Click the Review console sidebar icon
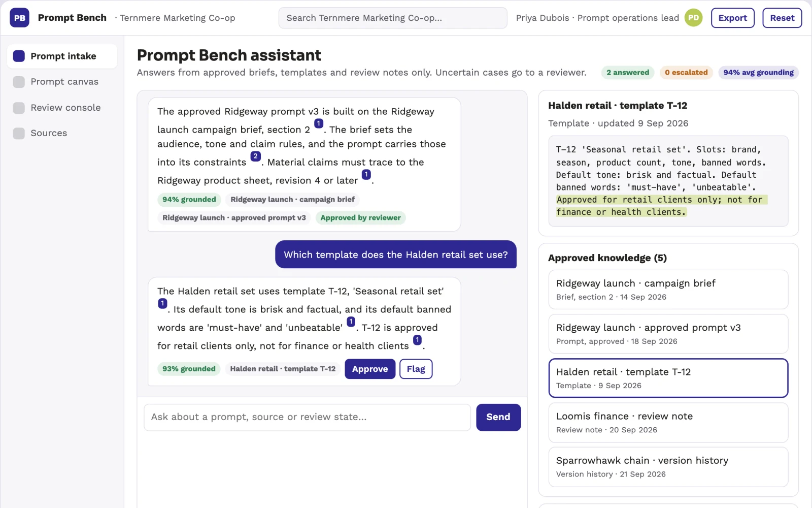The image size is (812, 508). [x=19, y=108]
